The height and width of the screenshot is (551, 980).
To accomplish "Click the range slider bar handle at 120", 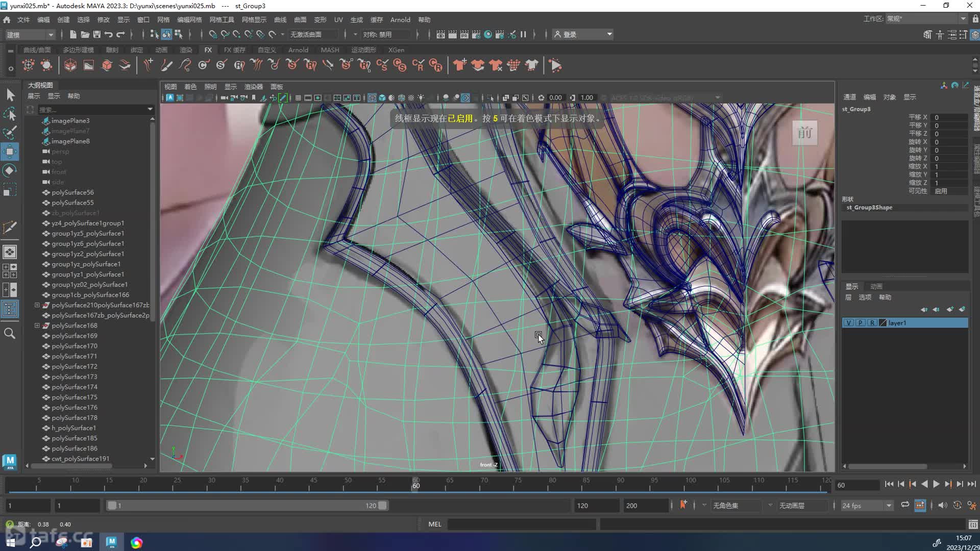I will click(x=382, y=506).
